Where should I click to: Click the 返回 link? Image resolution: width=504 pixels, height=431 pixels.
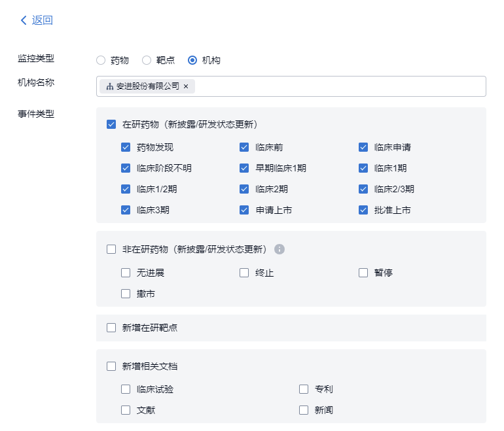tap(42, 20)
